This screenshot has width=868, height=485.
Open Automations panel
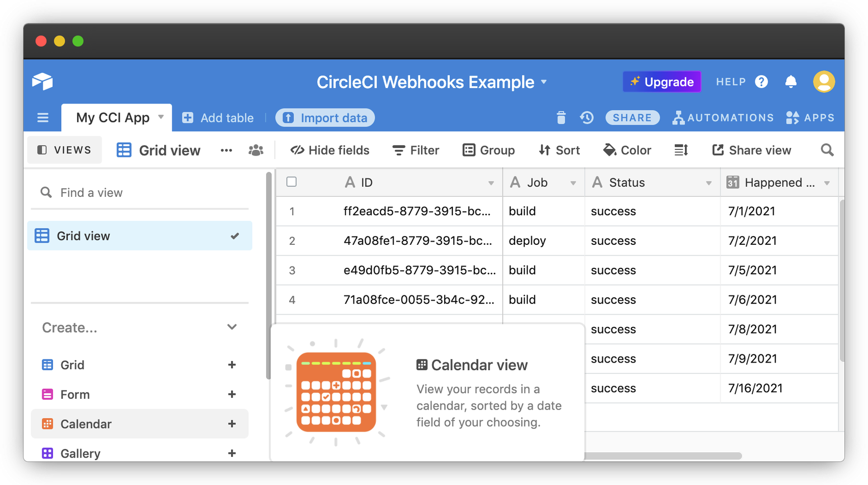pos(723,118)
